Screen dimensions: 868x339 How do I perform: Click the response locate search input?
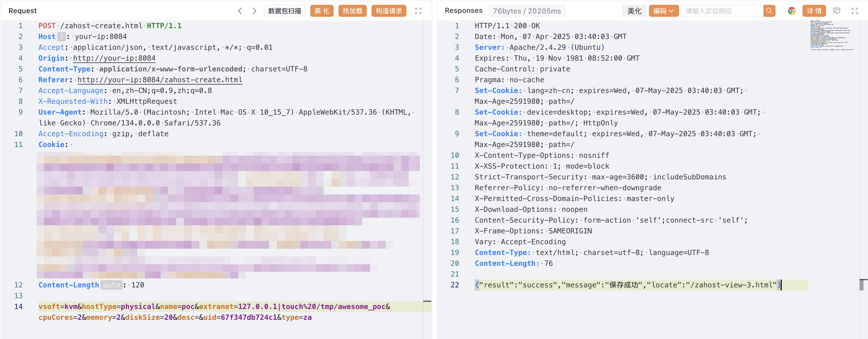pyautogui.click(x=722, y=11)
